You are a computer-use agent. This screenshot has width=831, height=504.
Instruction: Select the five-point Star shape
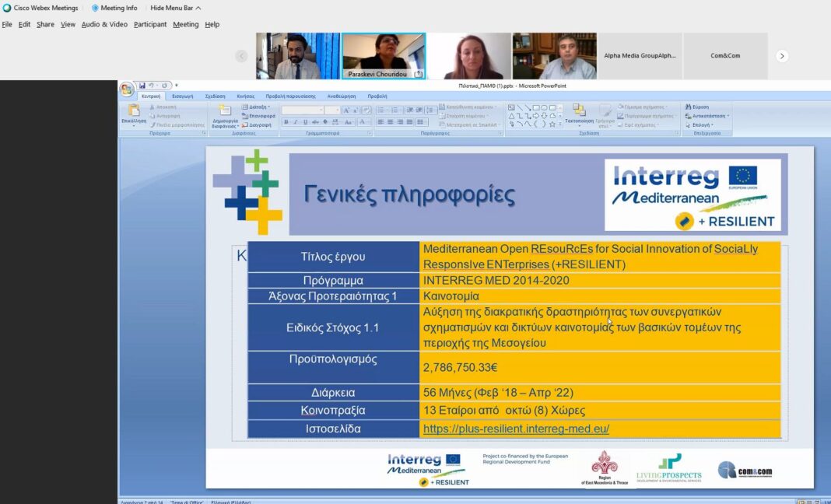(552, 124)
